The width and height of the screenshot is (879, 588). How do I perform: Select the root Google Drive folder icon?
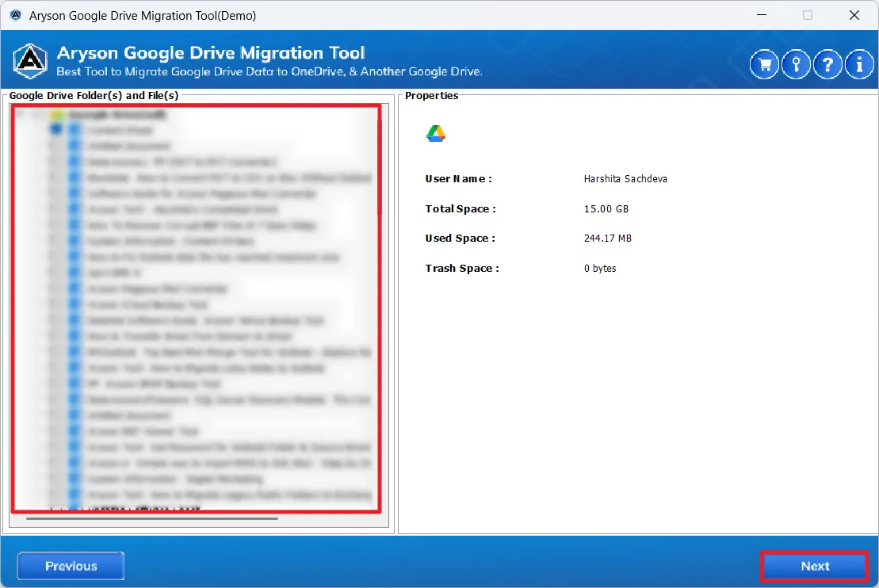pyautogui.click(x=57, y=115)
